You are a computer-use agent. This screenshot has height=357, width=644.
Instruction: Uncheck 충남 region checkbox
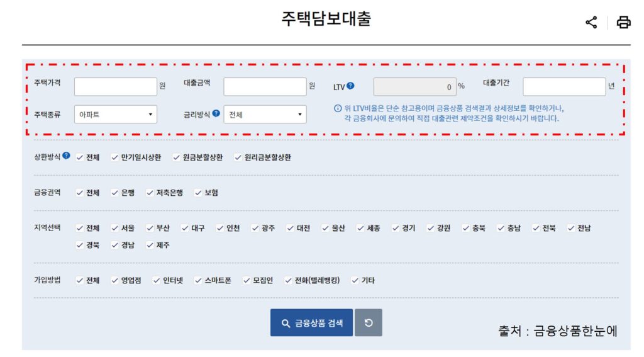(x=501, y=229)
